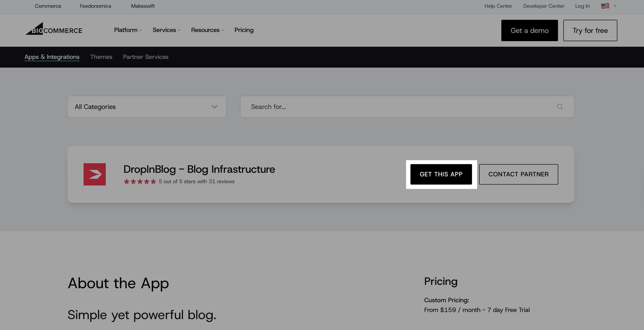Viewport: 644px width, 330px height.
Task: Click the Custom Pricing: label
Action: (446, 300)
